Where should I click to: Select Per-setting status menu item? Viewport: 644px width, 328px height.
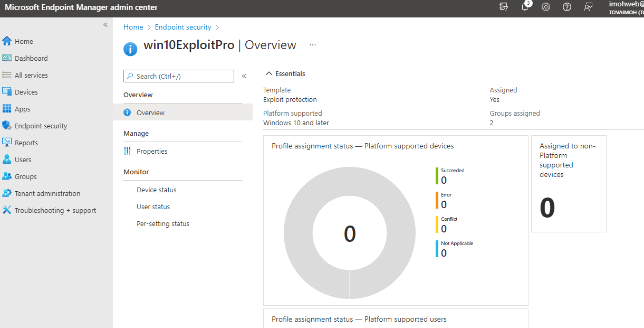pyautogui.click(x=162, y=223)
